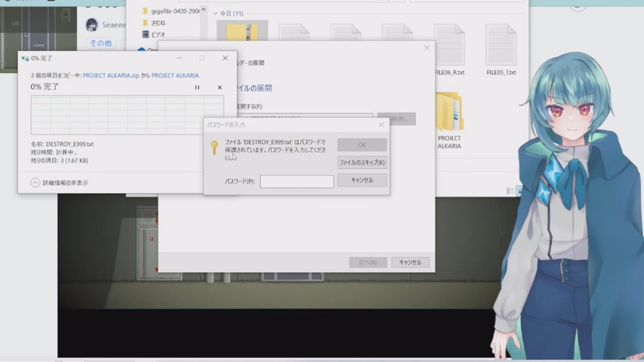Click キャンセル in the extraction wizard
Image resolution: width=644 pixels, height=362 pixels.
[x=411, y=262]
